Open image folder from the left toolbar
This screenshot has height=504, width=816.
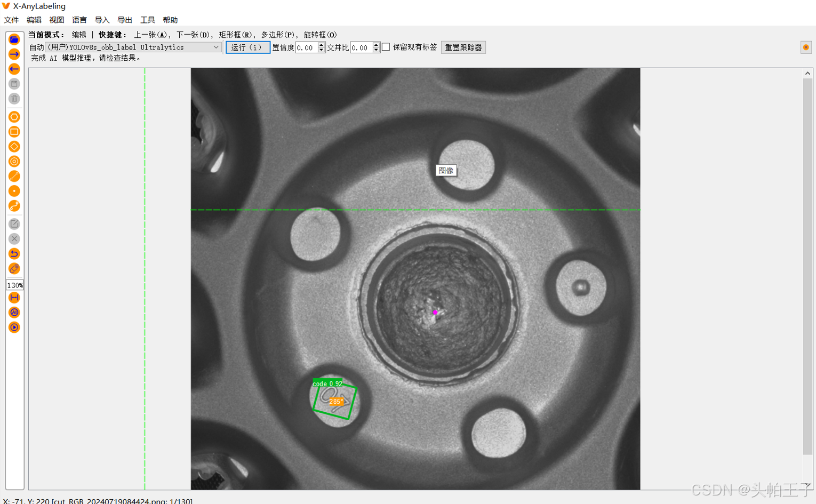point(14,39)
